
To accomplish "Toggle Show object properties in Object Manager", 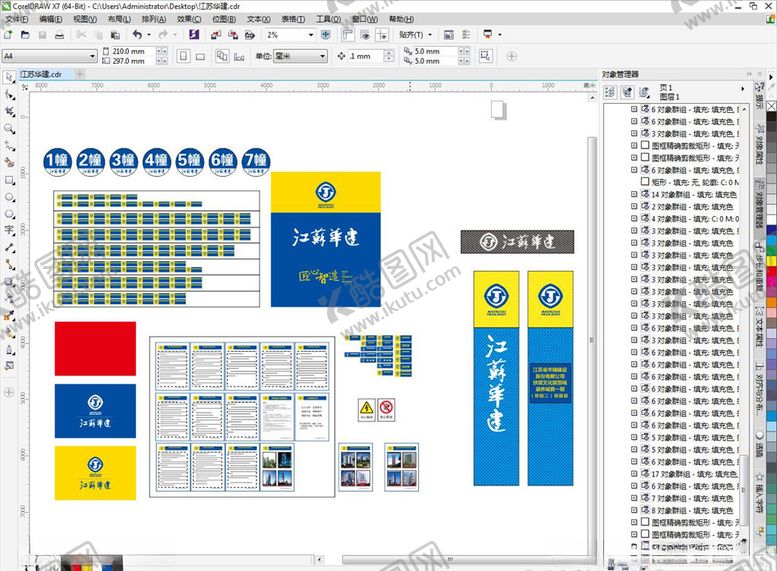I will tap(610, 92).
